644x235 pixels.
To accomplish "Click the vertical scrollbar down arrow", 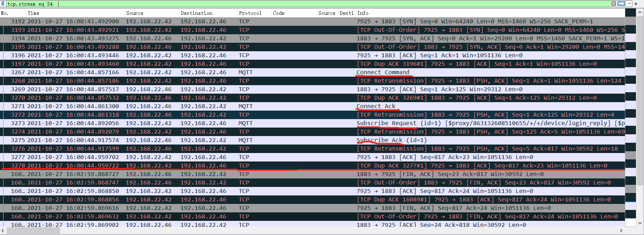I will click(640, 223).
